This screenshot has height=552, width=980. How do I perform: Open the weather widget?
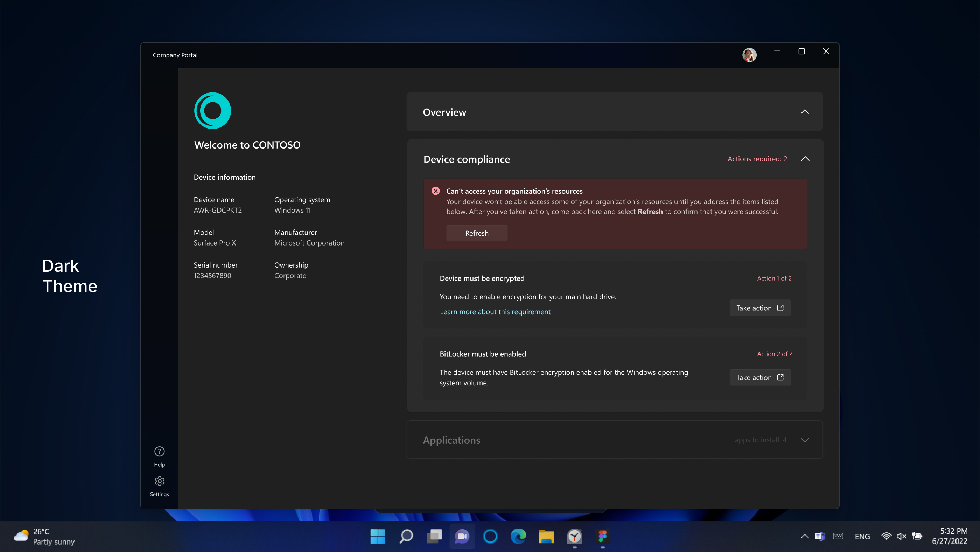[x=44, y=536]
